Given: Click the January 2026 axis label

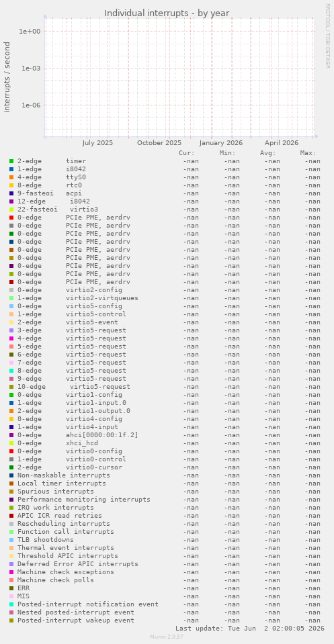Looking at the screenshot, I should pyautogui.click(x=221, y=143).
